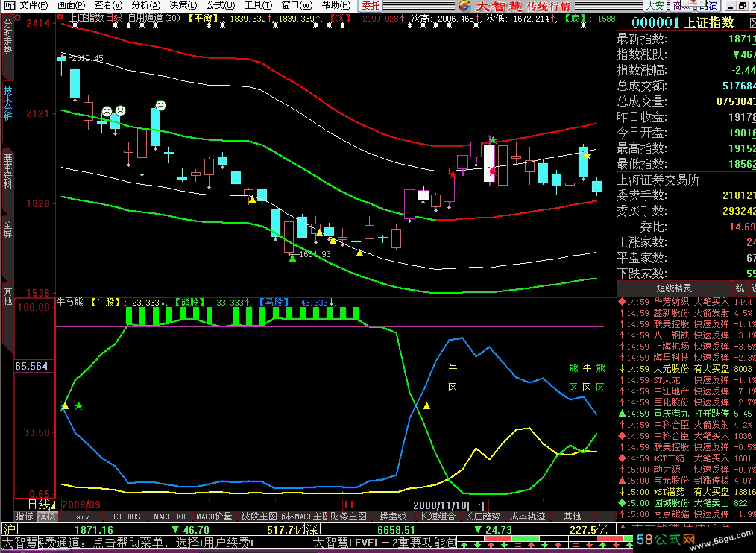The height and width of the screenshot is (553, 756).
Task: Open the 查看(V) menu
Action: pyautogui.click(x=109, y=6)
